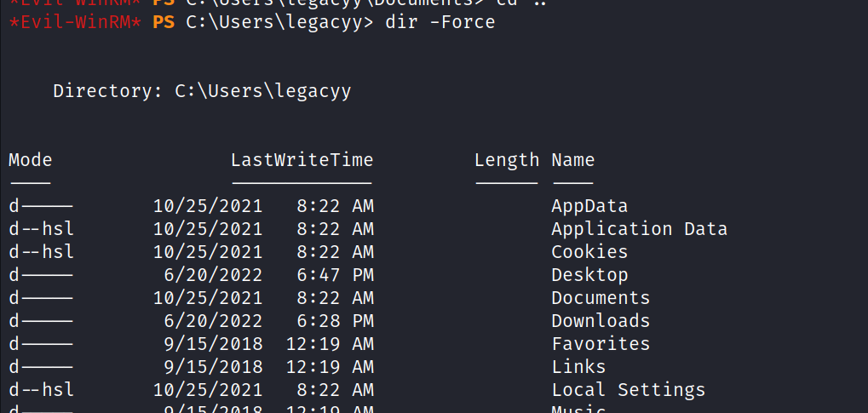The image size is (868, 413).
Task: Click the Mode column header
Action: [30, 160]
